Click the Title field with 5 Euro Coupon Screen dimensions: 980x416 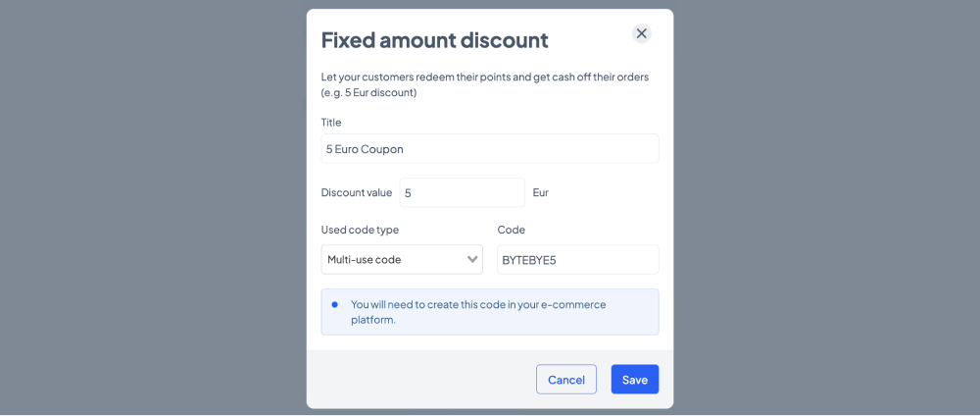489,149
